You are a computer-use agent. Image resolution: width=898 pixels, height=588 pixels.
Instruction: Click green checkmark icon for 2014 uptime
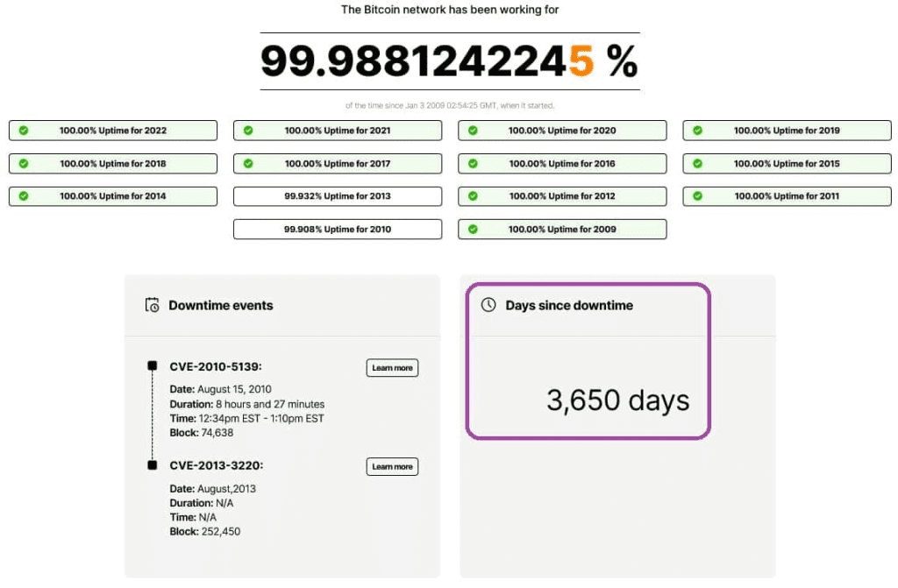pos(24,195)
